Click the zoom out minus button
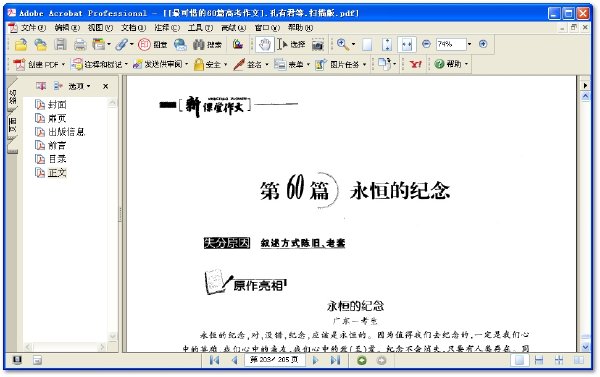The height and width of the screenshot is (377, 600). coord(426,44)
